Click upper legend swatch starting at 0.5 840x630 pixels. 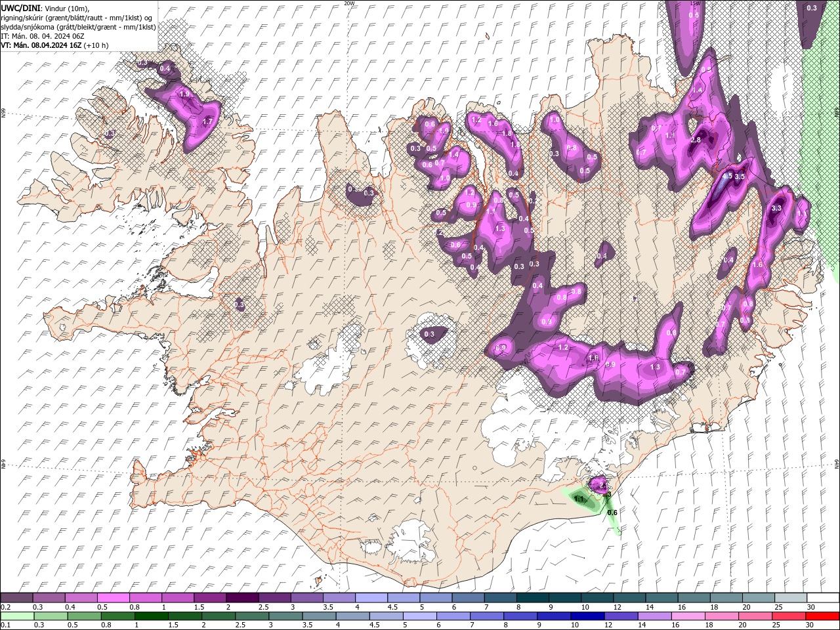tap(114, 598)
